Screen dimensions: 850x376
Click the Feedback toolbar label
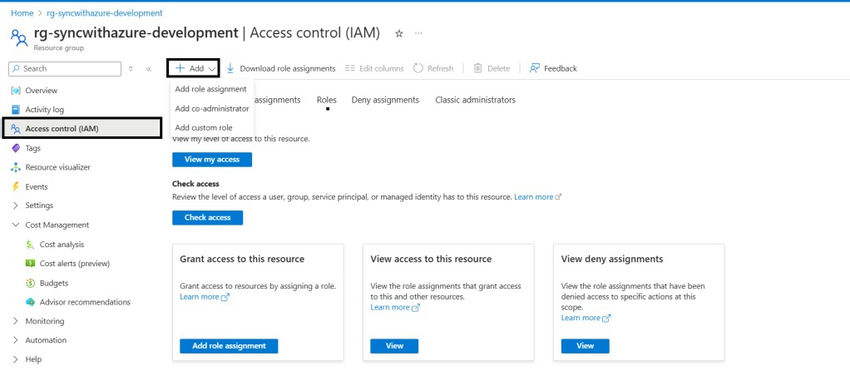(561, 68)
